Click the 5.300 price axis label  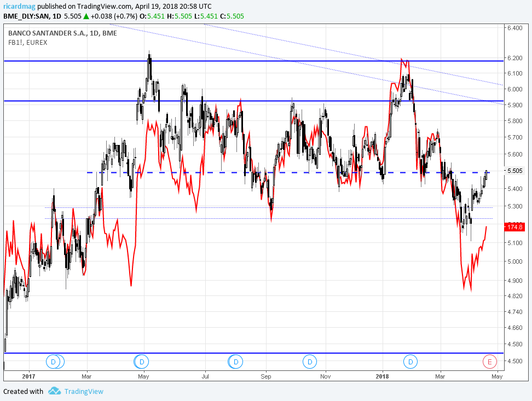pos(514,206)
